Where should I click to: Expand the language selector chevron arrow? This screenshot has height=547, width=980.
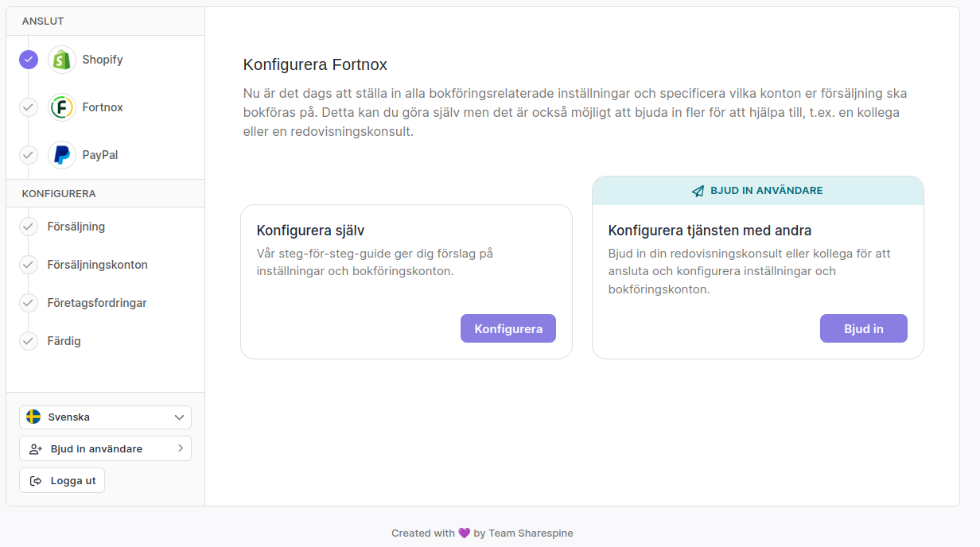(x=179, y=417)
